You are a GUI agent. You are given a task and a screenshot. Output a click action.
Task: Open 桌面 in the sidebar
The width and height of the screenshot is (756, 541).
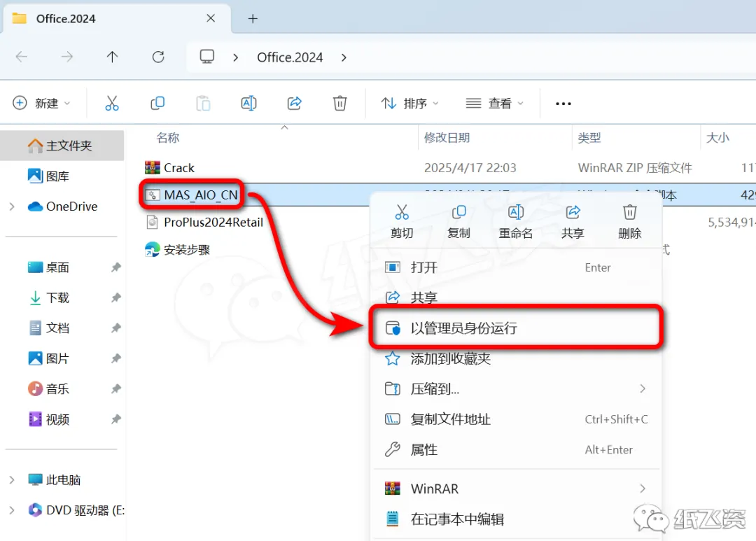click(x=49, y=267)
